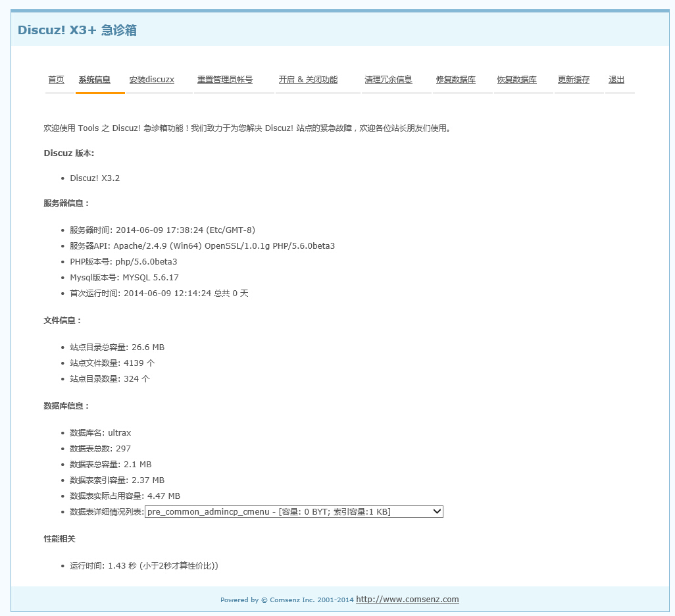The height and width of the screenshot is (616, 675).
Task: Click the 服务器时间 2014-06-09 17:38:24 line
Action: tap(162, 230)
